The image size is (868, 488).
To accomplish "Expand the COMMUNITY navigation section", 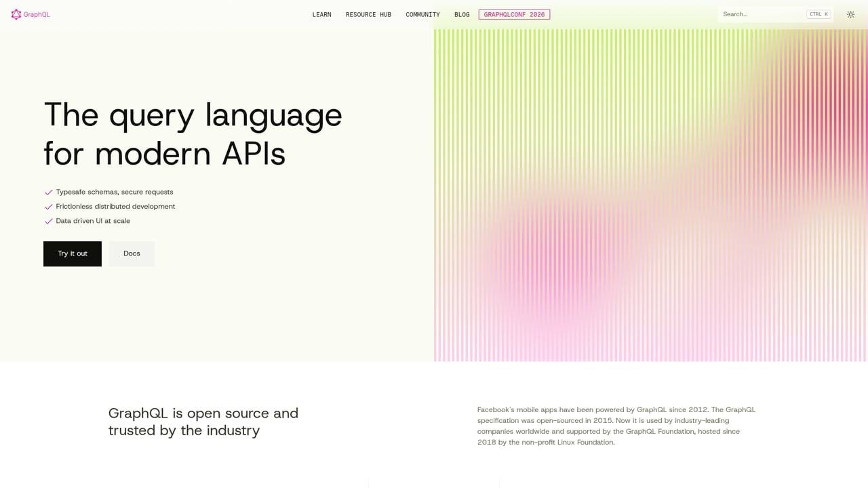I will point(422,14).
